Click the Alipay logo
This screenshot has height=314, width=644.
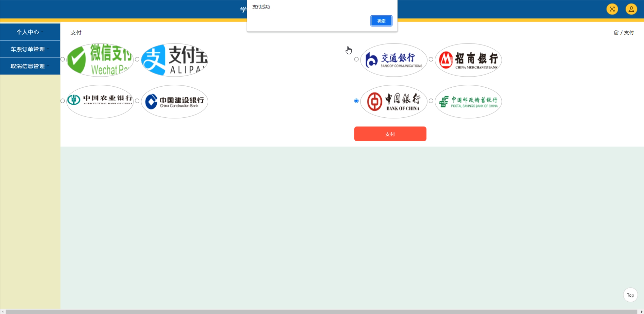point(175,60)
